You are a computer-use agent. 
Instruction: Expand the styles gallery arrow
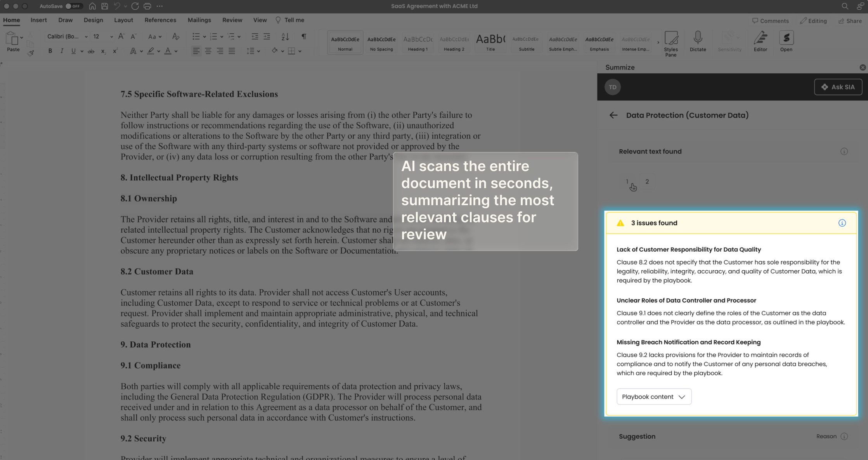[658, 42]
